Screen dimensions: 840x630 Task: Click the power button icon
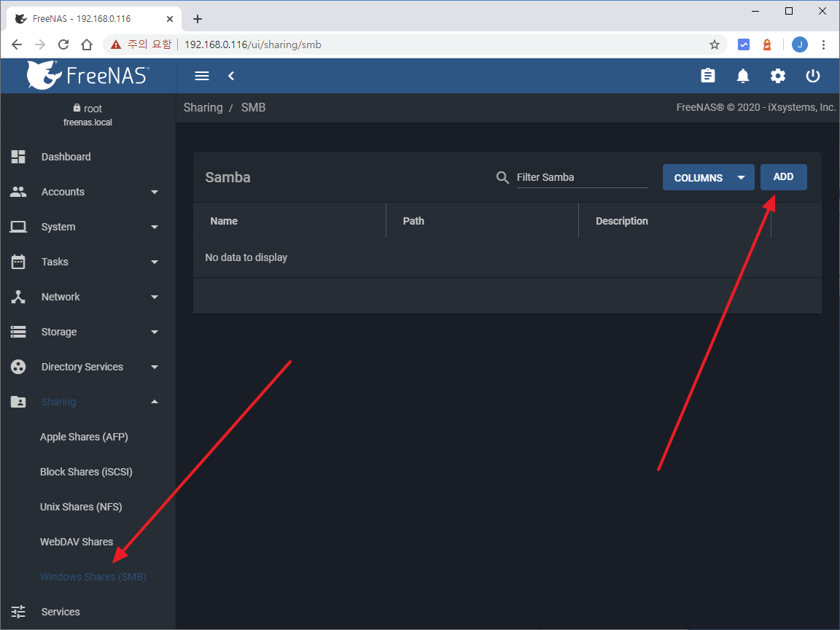pos(813,76)
